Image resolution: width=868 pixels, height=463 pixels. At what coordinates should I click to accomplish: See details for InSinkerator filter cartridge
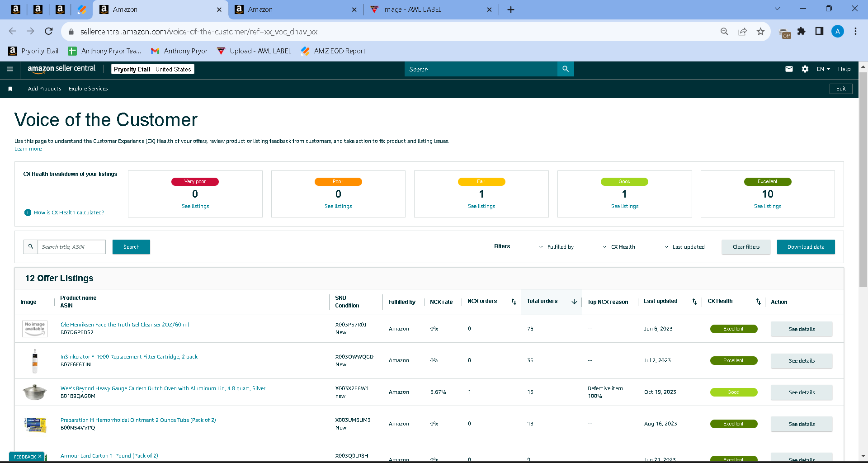802,361
